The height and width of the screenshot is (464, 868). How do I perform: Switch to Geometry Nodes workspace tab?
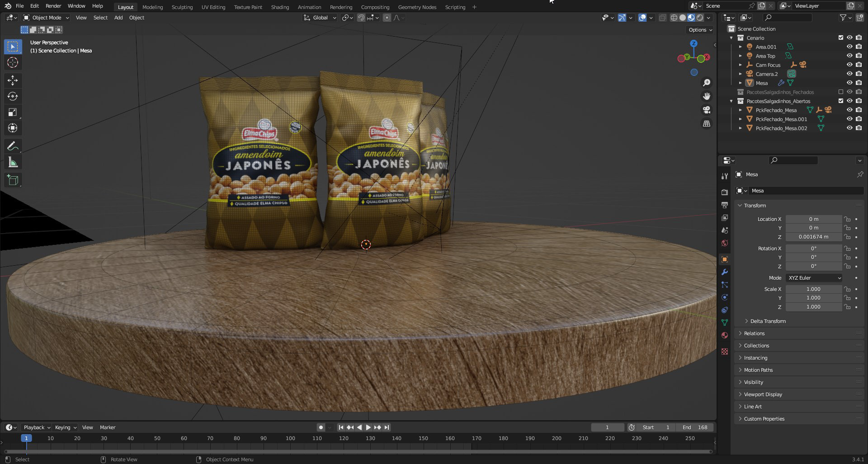[x=417, y=7]
